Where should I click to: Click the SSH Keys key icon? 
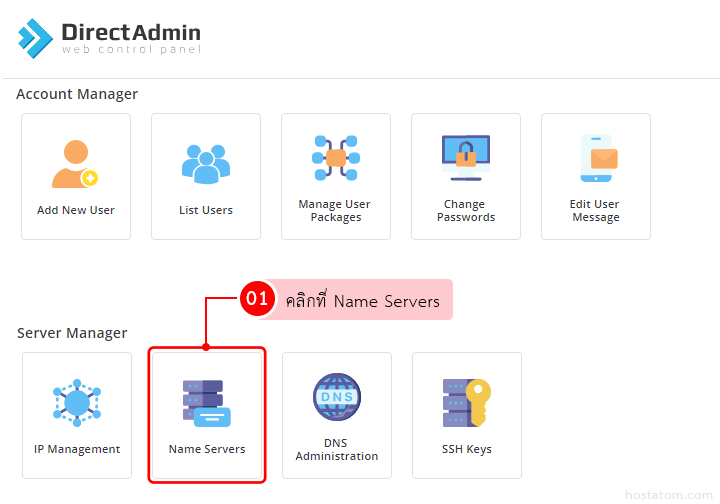pyautogui.click(x=467, y=403)
